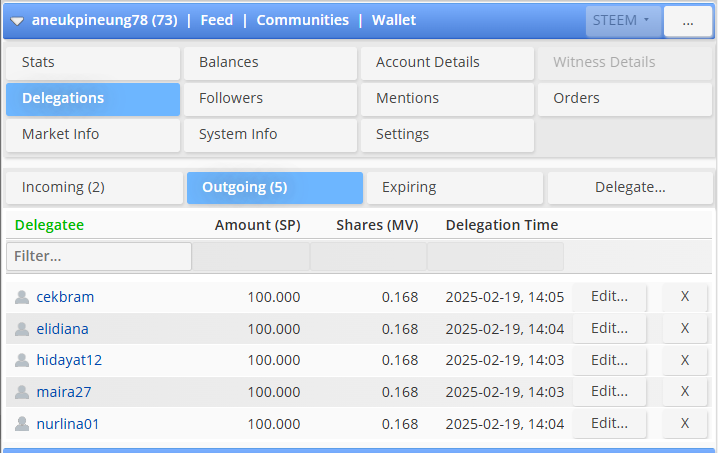The image size is (718, 453).
Task: Remove the cekbram delegation with X
Action: pos(685,297)
